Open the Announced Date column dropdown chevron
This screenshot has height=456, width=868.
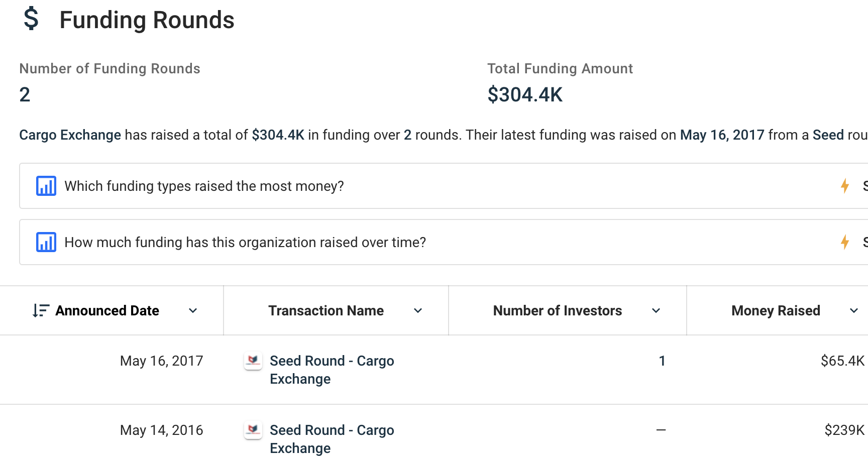click(x=193, y=311)
